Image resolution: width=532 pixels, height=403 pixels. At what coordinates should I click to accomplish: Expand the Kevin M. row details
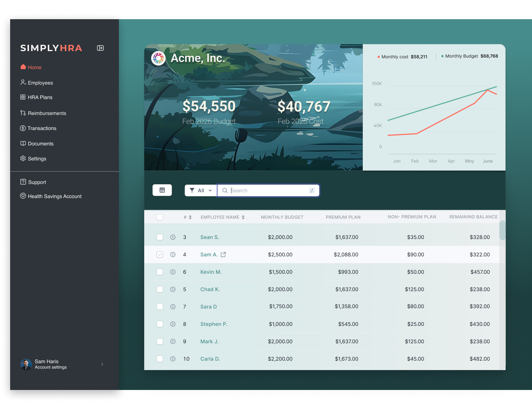[x=173, y=272]
